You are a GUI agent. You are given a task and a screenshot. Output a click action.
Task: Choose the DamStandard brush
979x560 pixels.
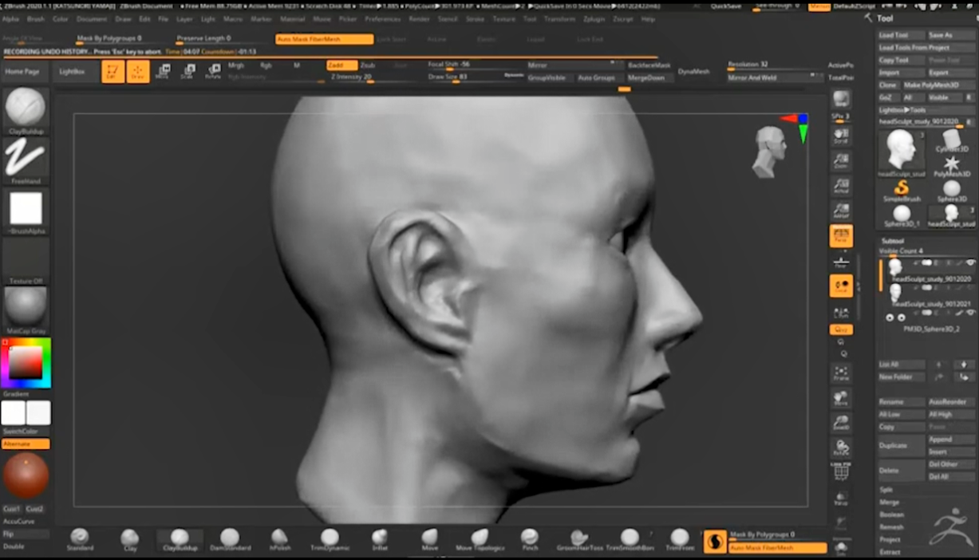click(x=230, y=540)
